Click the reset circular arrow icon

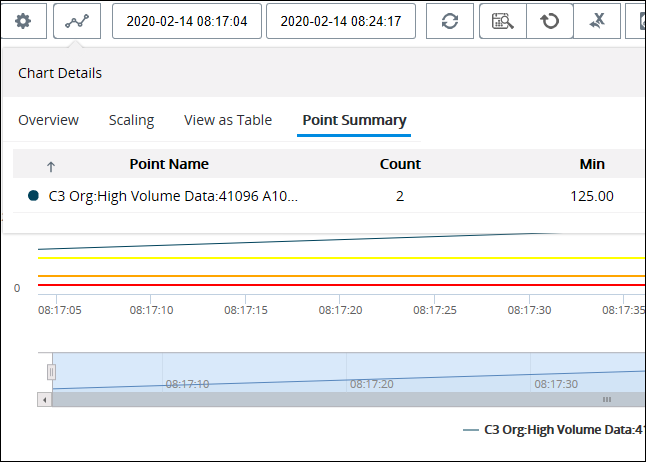click(x=550, y=21)
